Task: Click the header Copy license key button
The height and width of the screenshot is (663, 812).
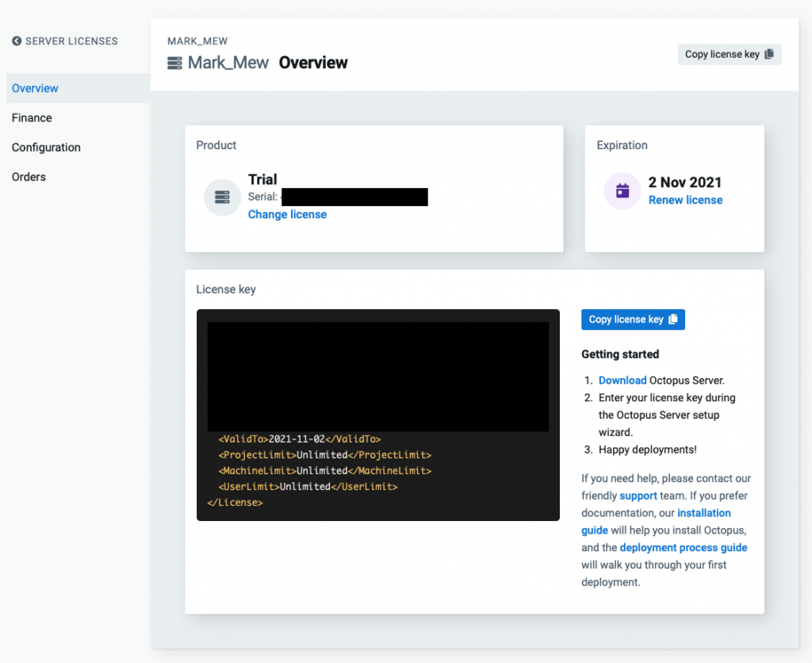Action: [x=730, y=55]
